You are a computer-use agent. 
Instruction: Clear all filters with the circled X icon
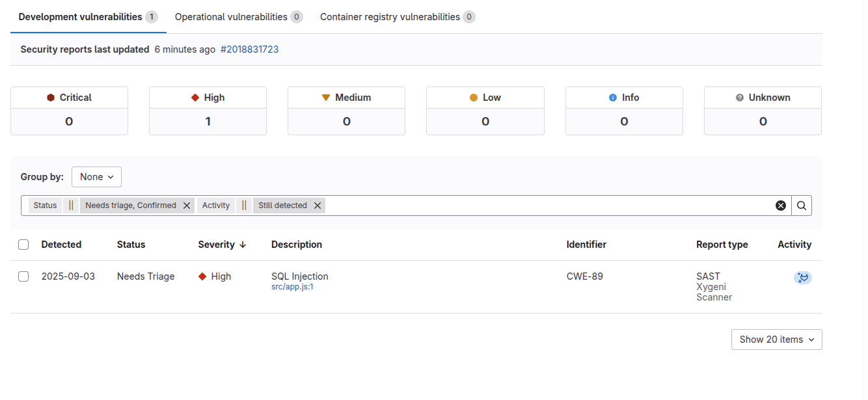tap(780, 206)
